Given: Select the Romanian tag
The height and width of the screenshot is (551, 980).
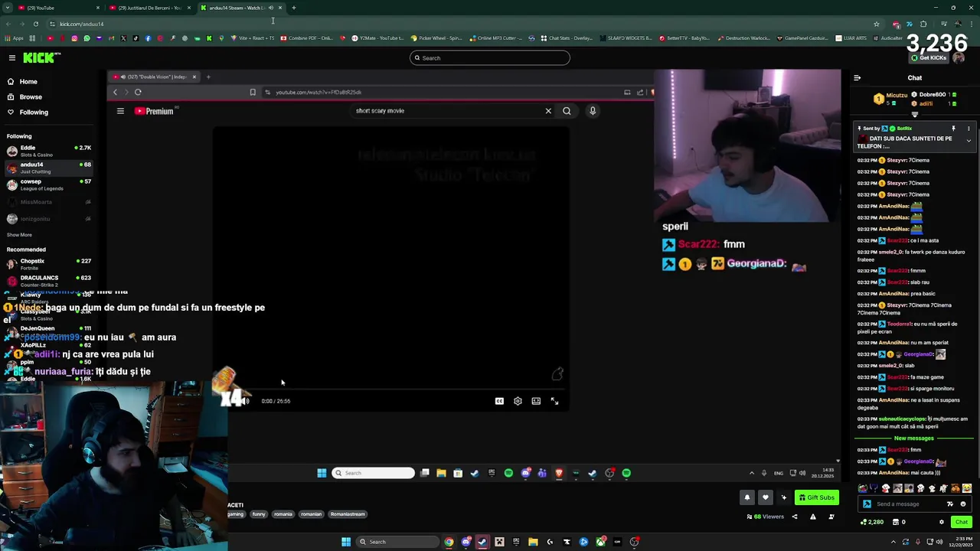Looking at the screenshot, I should point(311,514).
